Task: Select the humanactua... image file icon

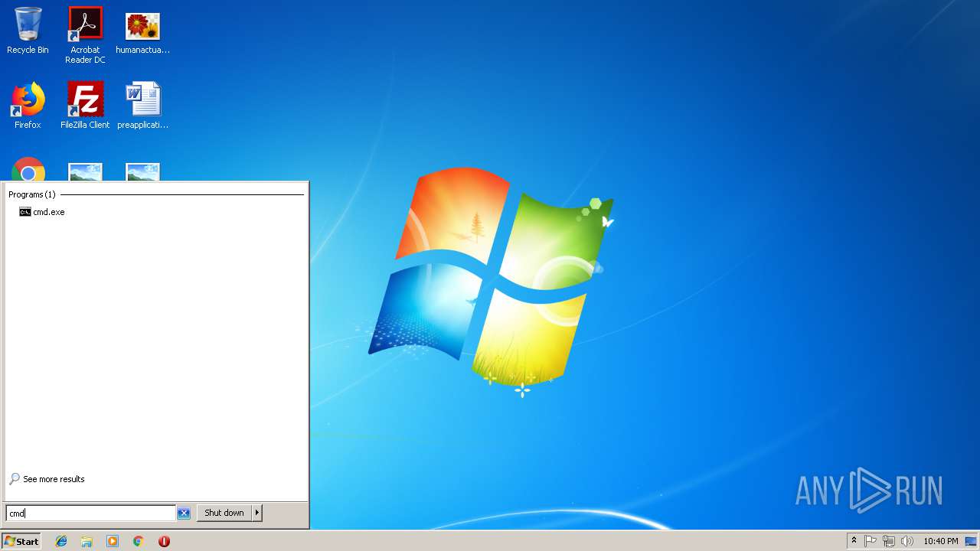Action: (x=142, y=31)
